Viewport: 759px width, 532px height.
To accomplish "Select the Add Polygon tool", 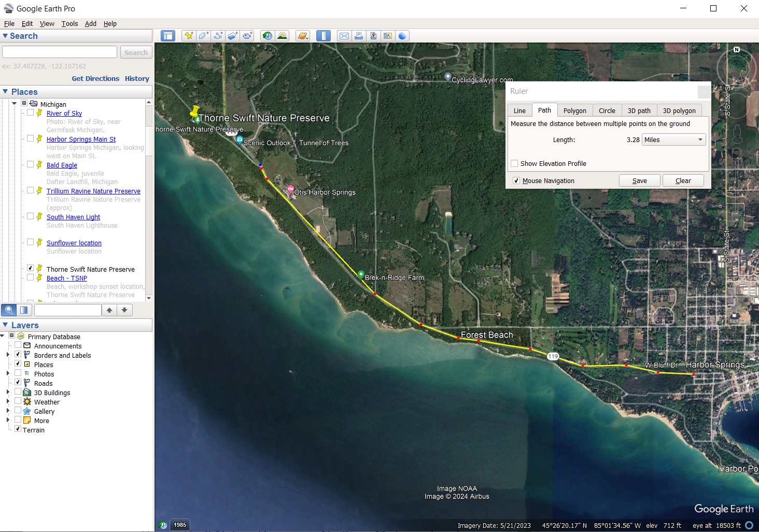I will point(203,36).
